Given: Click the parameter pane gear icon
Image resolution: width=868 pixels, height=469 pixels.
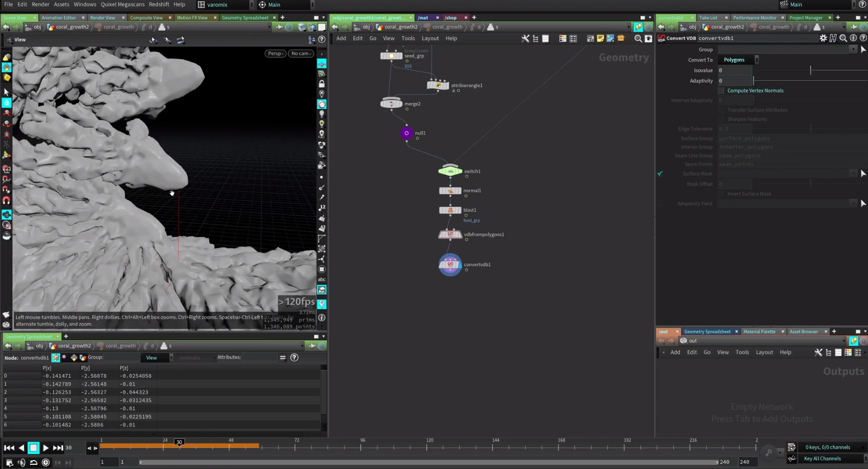Looking at the screenshot, I should (x=823, y=38).
